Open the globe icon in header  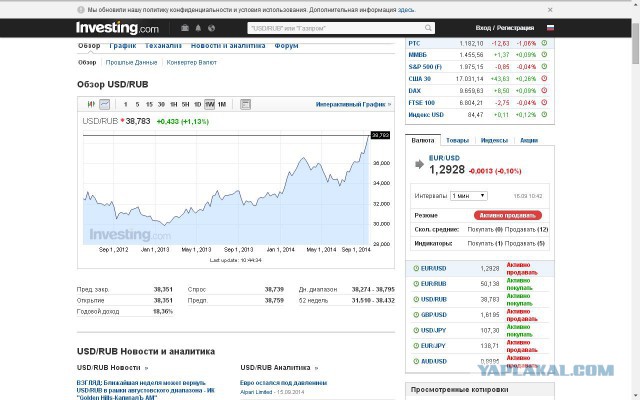click(x=211, y=28)
